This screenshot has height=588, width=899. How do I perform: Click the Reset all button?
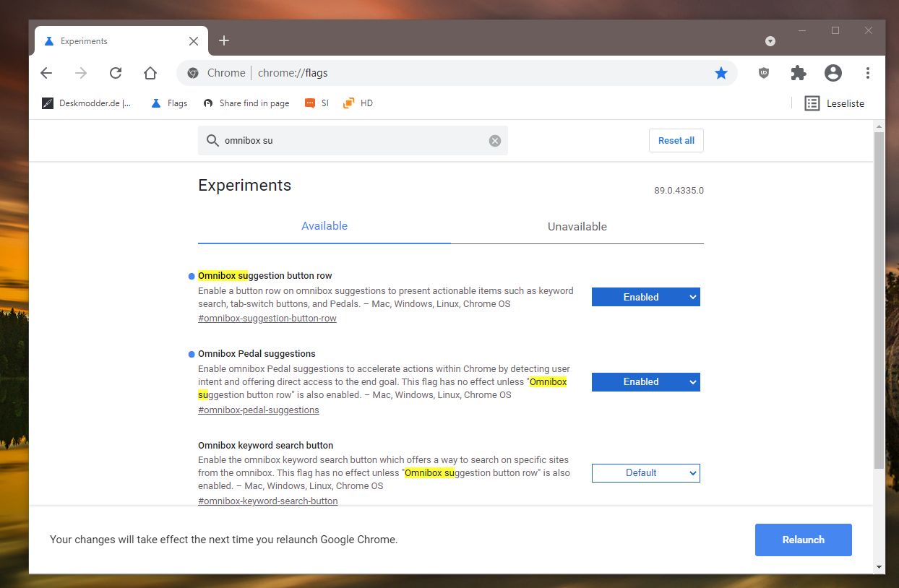click(x=676, y=141)
